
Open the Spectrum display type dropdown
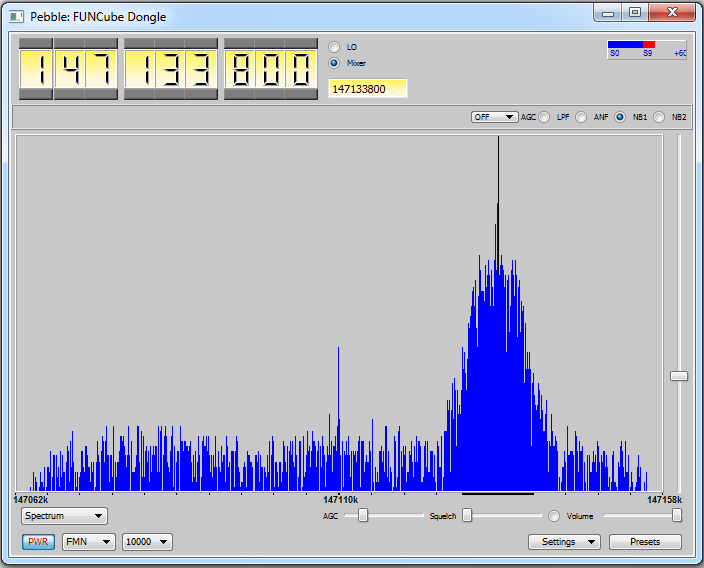(65, 516)
